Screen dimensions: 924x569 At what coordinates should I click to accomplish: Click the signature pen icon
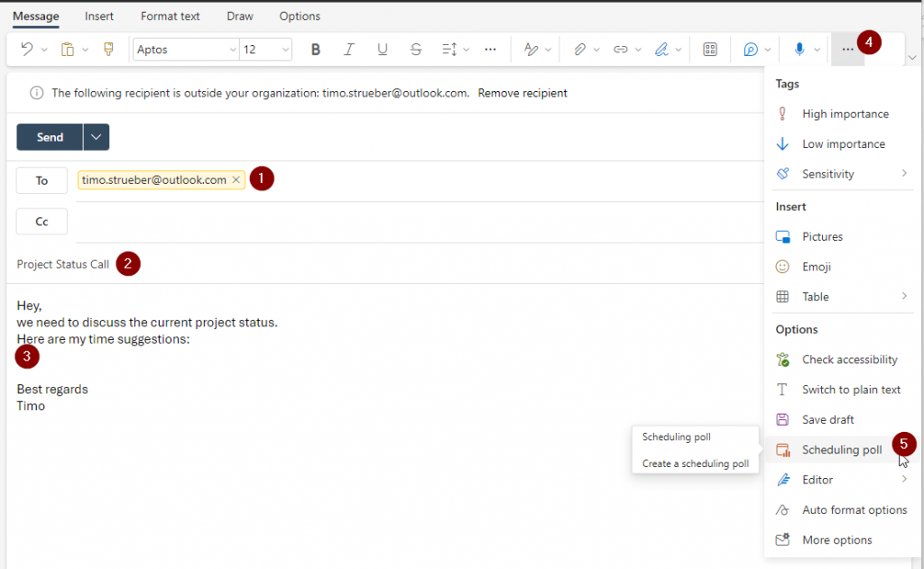pos(661,50)
